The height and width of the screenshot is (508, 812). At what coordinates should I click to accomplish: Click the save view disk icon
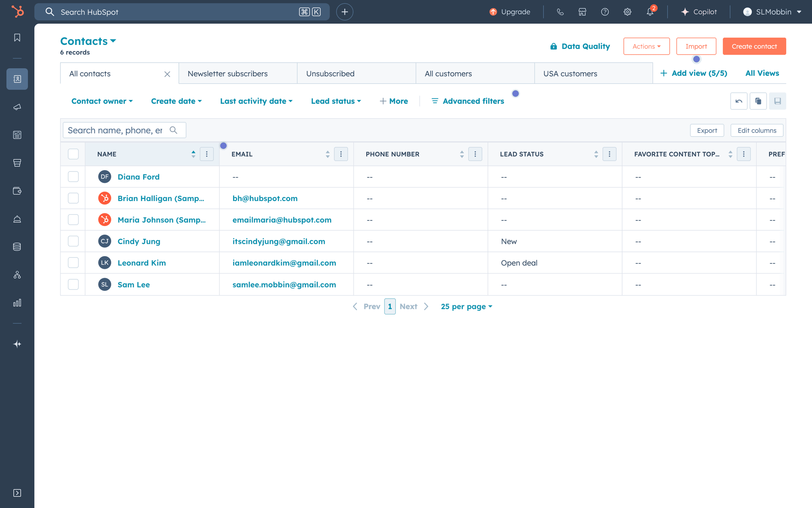[x=777, y=101]
